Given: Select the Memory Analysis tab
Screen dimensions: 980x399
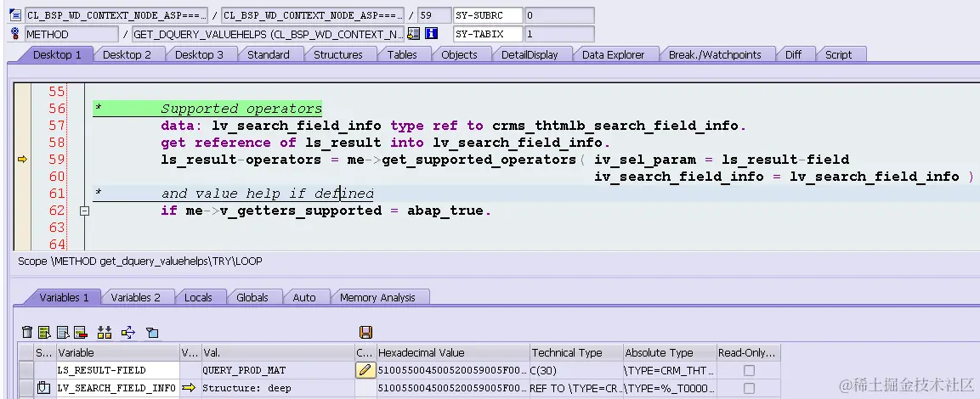Looking at the screenshot, I should (x=377, y=298).
